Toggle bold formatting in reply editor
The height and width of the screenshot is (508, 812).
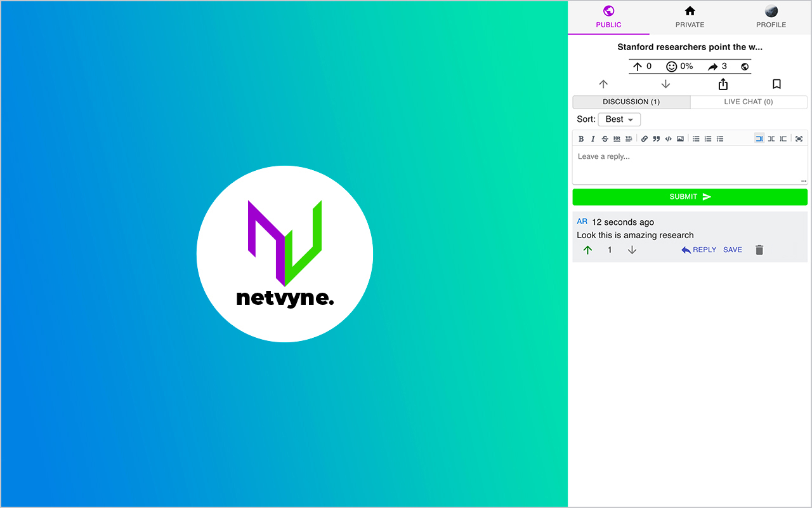(x=581, y=138)
